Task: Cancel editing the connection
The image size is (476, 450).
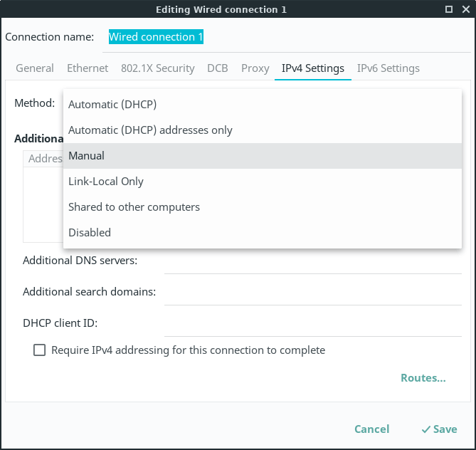Action: (x=371, y=429)
